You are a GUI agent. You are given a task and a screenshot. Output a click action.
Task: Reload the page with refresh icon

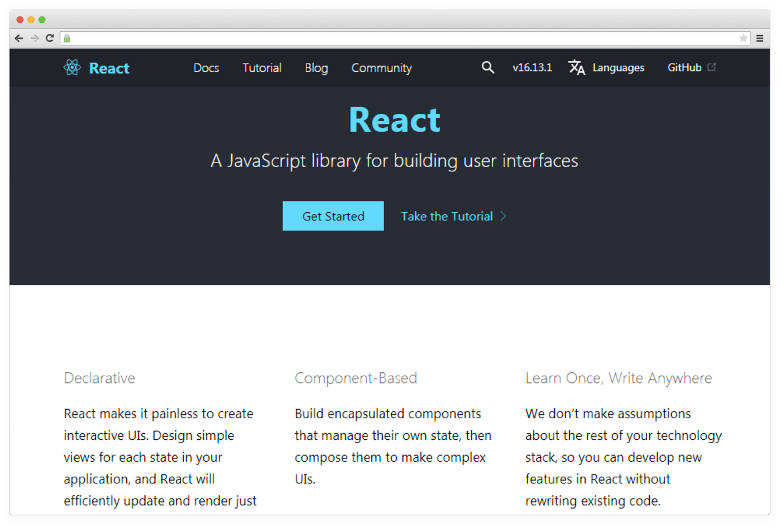coord(50,38)
